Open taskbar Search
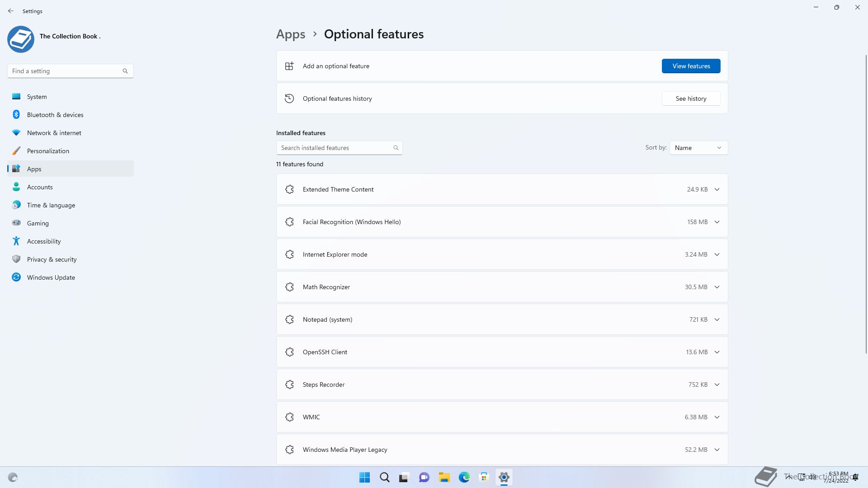The height and width of the screenshot is (488, 868). coord(385,477)
